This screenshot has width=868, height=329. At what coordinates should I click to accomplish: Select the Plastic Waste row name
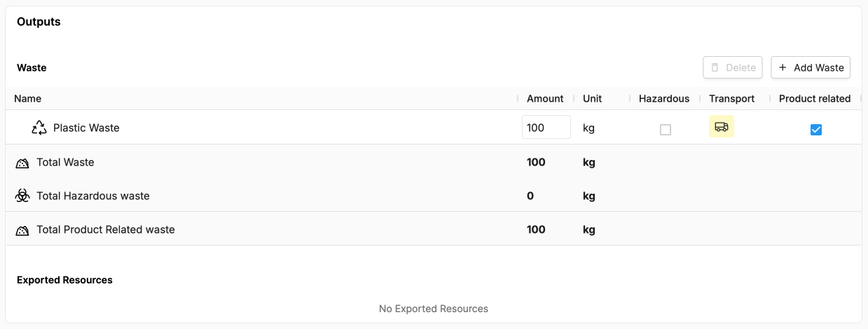coord(86,128)
